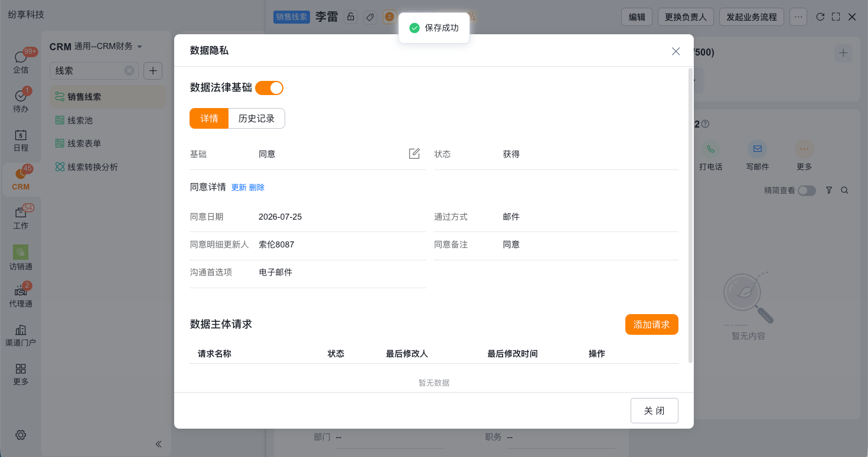868x457 pixels.
Task: Click the search icon in the activity panel
Action: (x=845, y=190)
